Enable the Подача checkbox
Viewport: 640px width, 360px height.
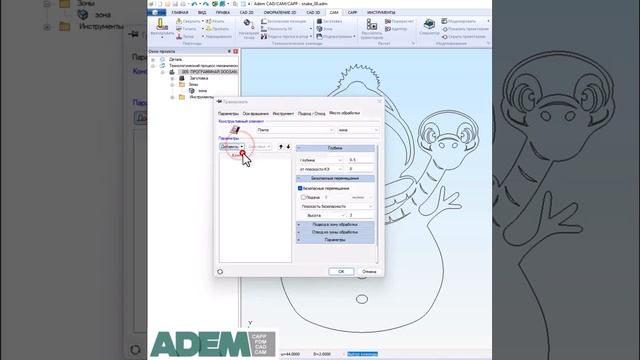tap(303, 197)
